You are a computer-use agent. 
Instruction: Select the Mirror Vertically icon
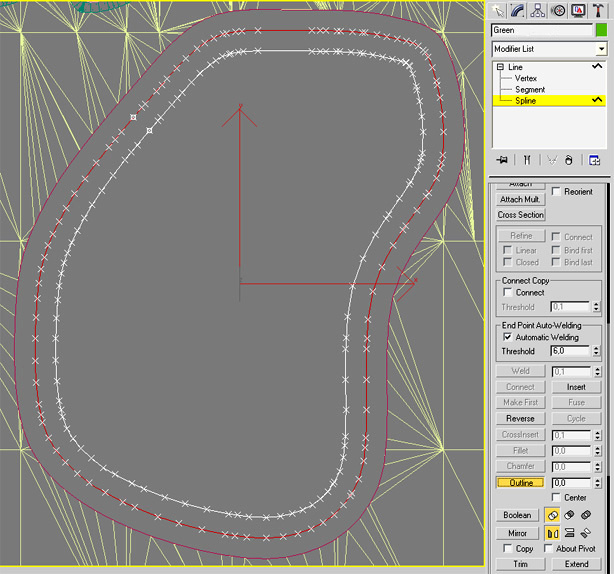pos(569,533)
